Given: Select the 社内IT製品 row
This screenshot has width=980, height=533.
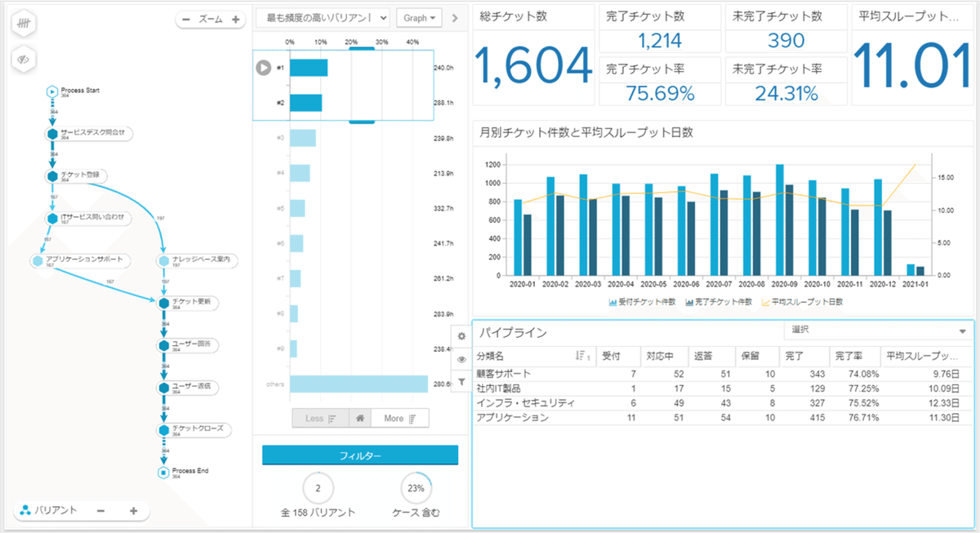Looking at the screenshot, I should coord(724,388).
